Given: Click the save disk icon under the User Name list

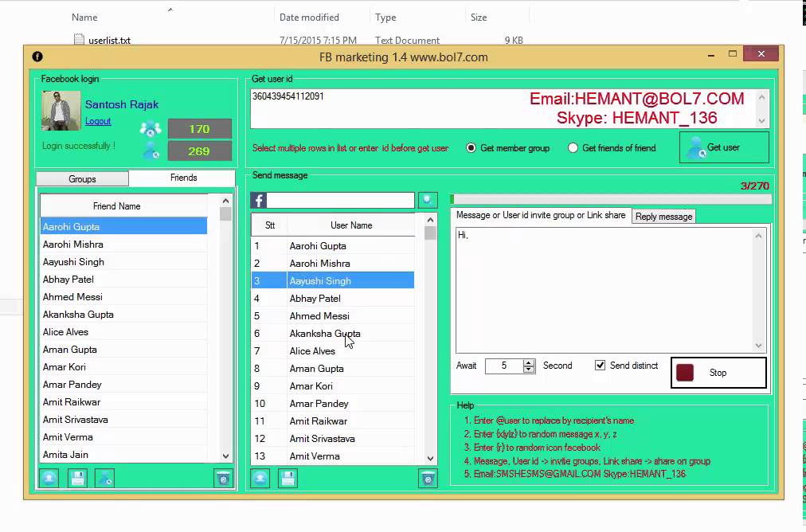Looking at the screenshot, I should pyautogui.click(x=288, y=479).
